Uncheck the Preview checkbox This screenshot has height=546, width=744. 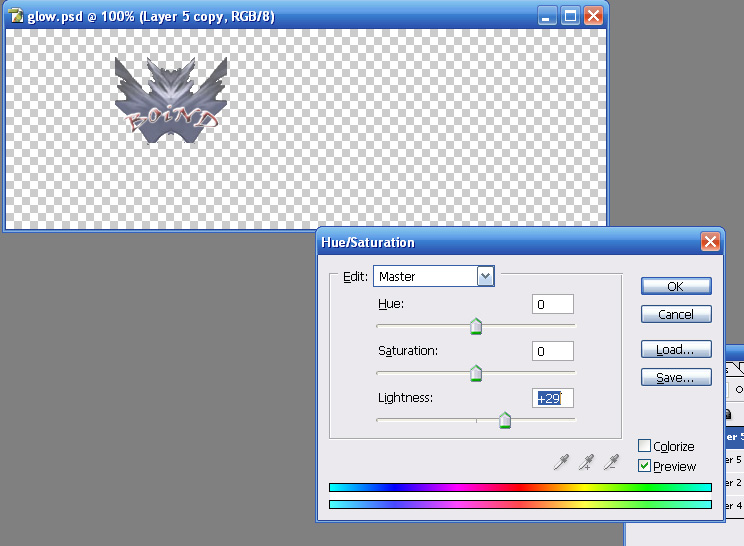click(645, 466)
